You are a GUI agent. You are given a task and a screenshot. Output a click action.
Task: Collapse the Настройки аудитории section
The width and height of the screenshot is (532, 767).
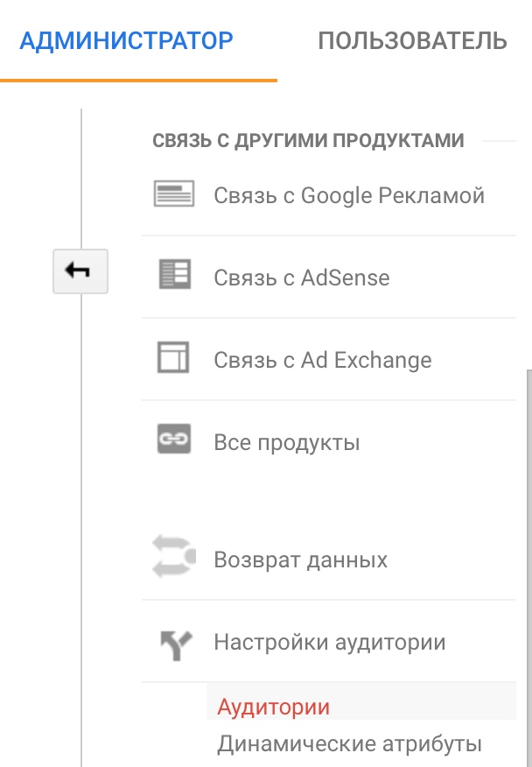329,643
